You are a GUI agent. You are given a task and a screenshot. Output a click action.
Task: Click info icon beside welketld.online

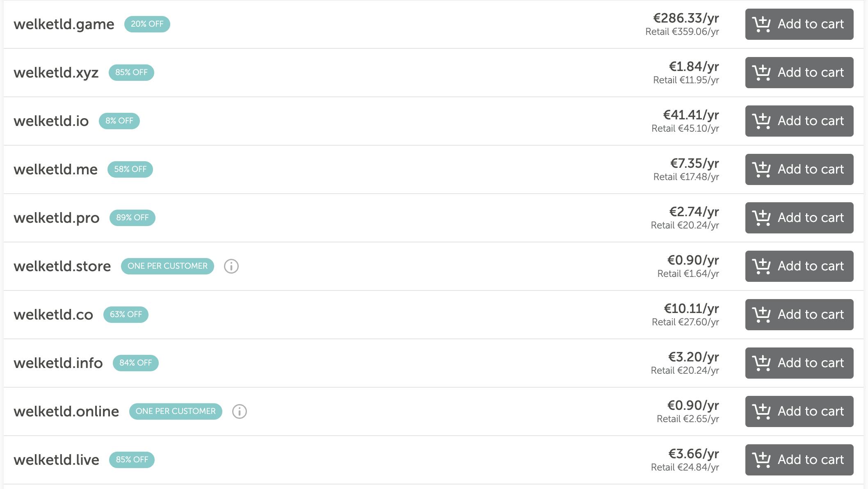[x=240, y=411]
